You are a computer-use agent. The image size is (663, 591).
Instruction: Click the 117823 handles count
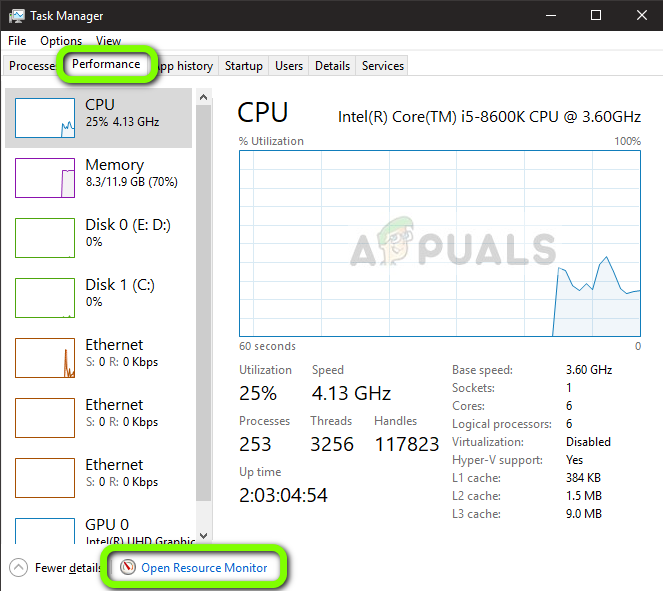[407, 444]
